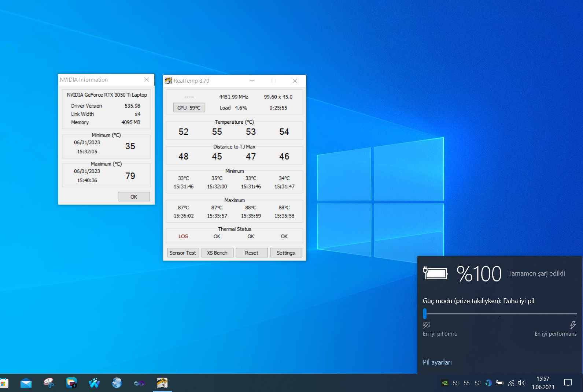Click the Memory value 4095 MB
583x392 pixels.
click(131, 122)
